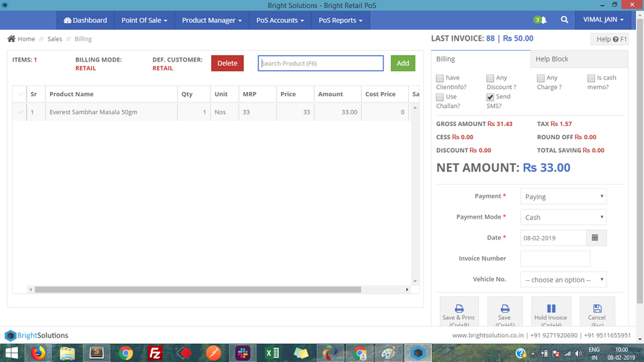Open Google Chrome from the taskbar
Viewport: 644px width, 362px height.
point(126,353)
